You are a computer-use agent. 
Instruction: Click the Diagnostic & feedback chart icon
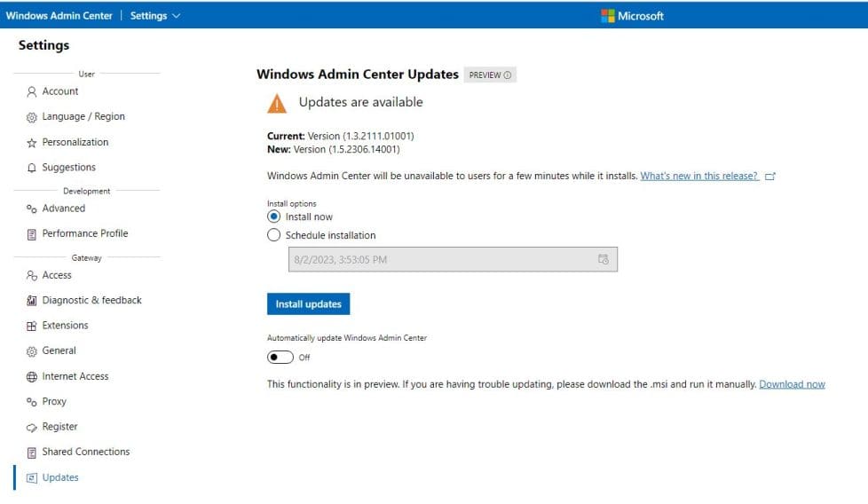[32, 301]
